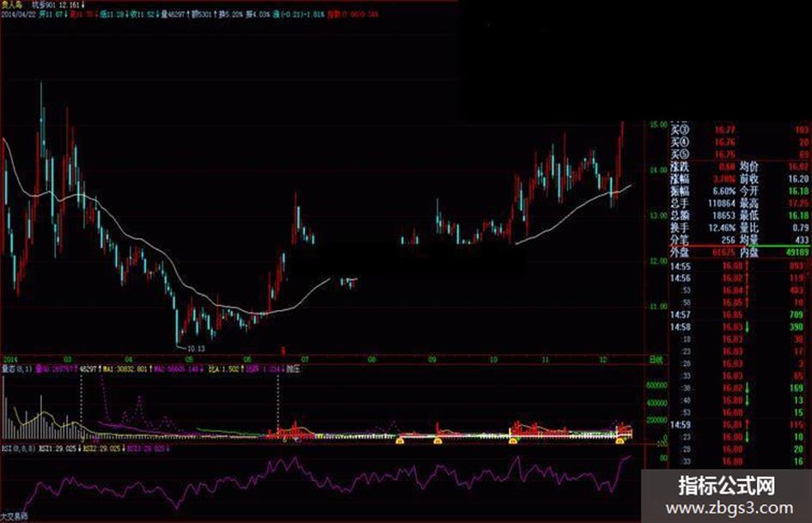The width and height of the screenshot is (812, 523).
Task: Click the RSI2:29.025 value
Action: coord(101,448)
